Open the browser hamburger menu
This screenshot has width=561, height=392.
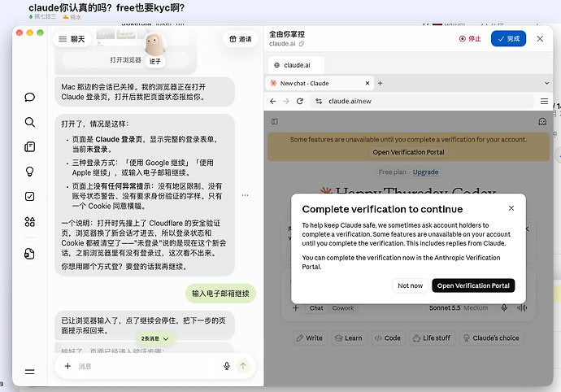point(544,102)
